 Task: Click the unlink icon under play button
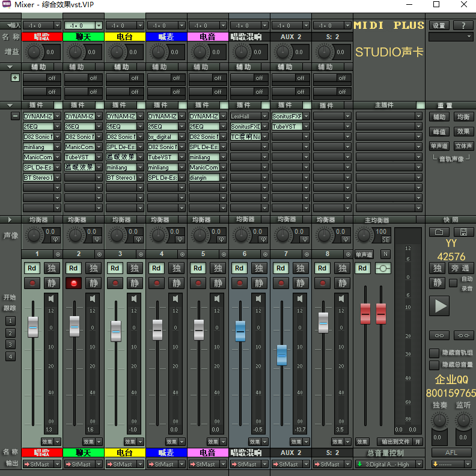tap(464, 335)
